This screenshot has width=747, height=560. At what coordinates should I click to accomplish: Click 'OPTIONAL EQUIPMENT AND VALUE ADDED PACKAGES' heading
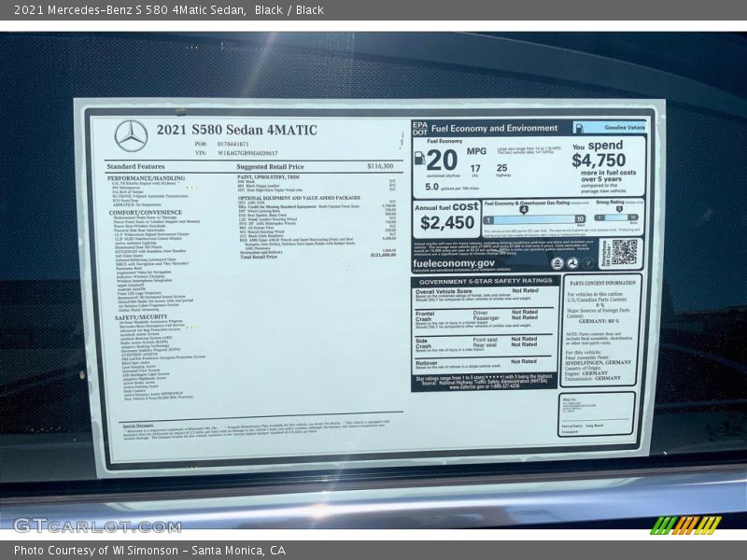point(299,198)
